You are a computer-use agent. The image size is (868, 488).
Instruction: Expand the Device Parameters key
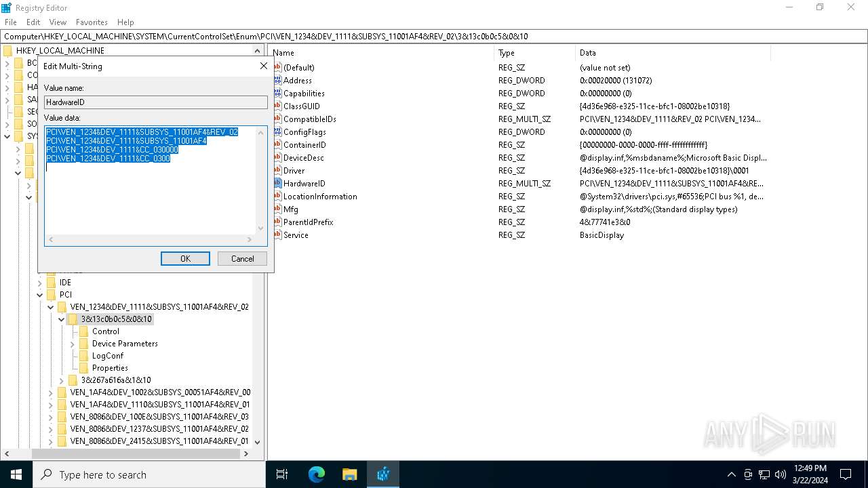pos(73,344)
